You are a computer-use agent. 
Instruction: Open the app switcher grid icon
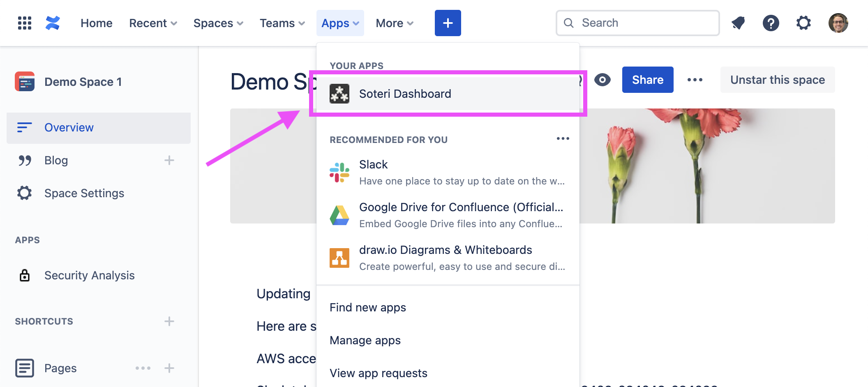25,23
